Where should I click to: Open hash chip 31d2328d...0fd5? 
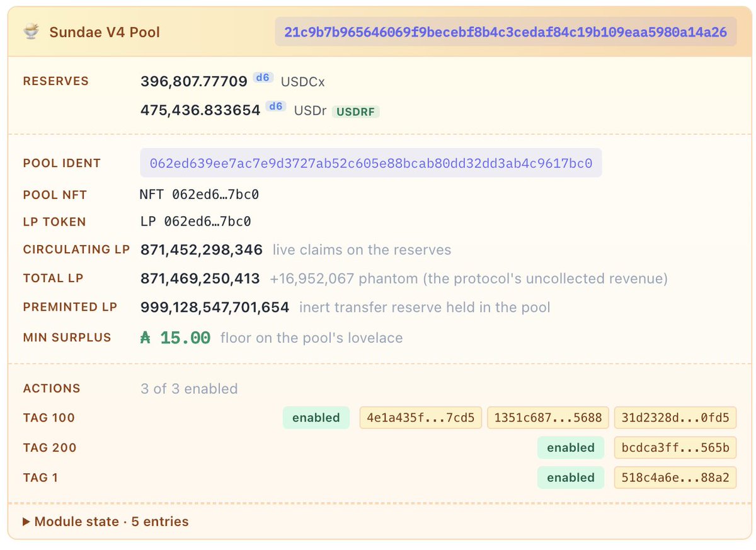point(675,418)
